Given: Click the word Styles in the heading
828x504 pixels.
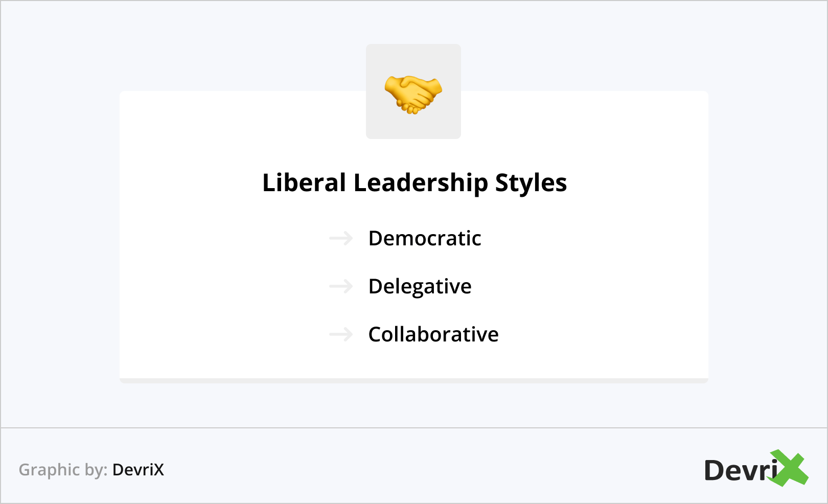Looking at the screenshot, I should point(531,182).
